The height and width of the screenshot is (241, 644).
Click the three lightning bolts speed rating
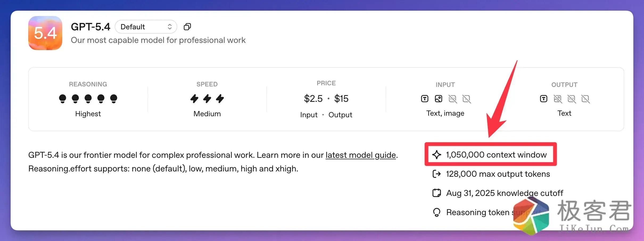[x=207, y=99]
